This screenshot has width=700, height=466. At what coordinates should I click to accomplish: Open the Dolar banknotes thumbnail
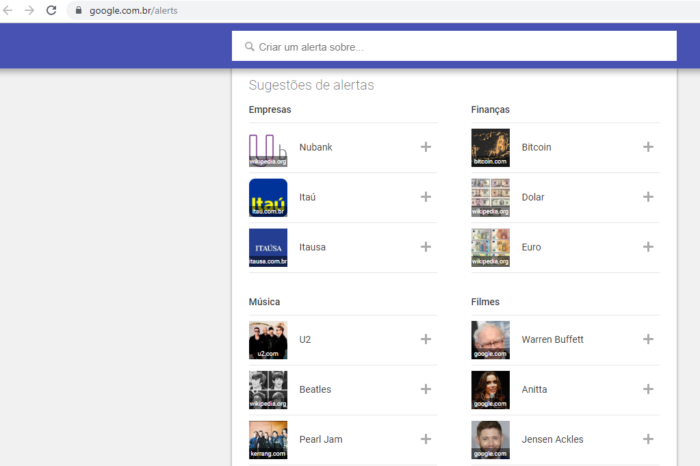(490, 198)
